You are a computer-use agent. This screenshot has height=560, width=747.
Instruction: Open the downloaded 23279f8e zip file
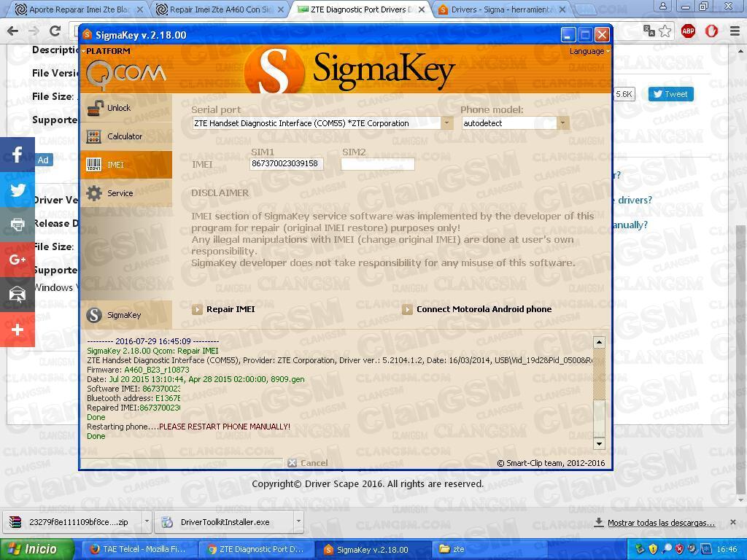[x=72, y=522]
